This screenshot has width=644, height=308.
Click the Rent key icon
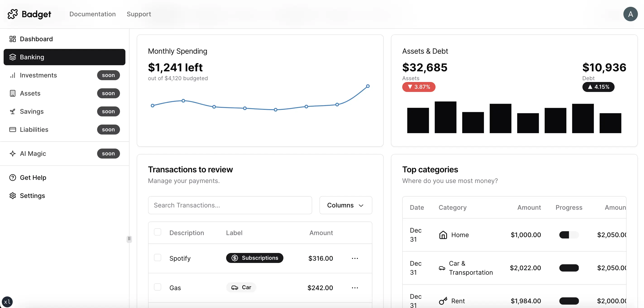click(443, 301)
